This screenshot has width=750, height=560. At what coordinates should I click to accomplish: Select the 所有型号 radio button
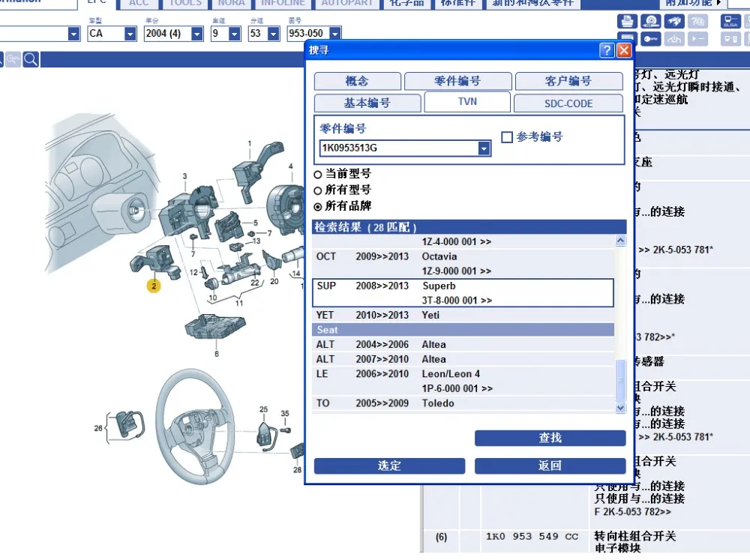pos(317,191)
